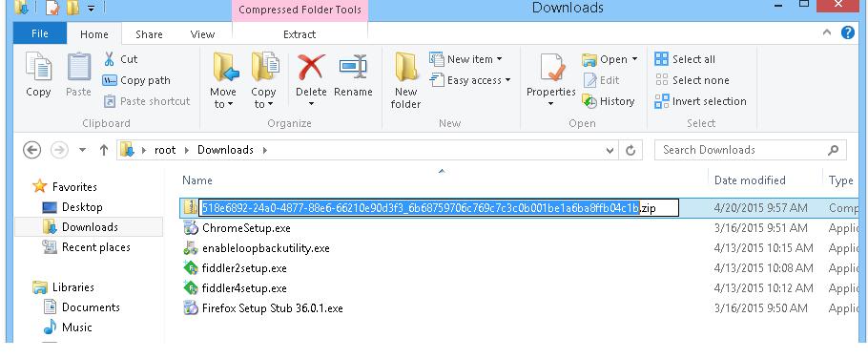The width and height of the screenshot is (868, 359).
Task: Click Select all
Action: point(685,59)
